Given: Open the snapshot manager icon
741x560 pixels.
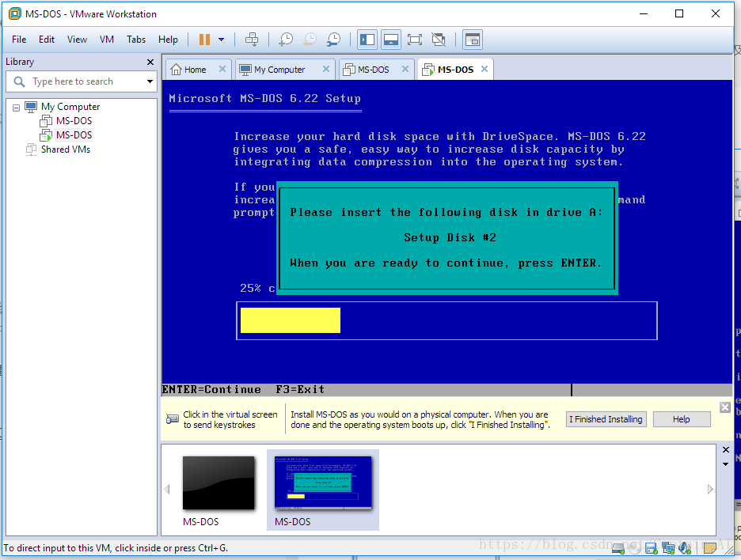Looking at the screenshot, I should pyautogui.click(x=333, y=40).
